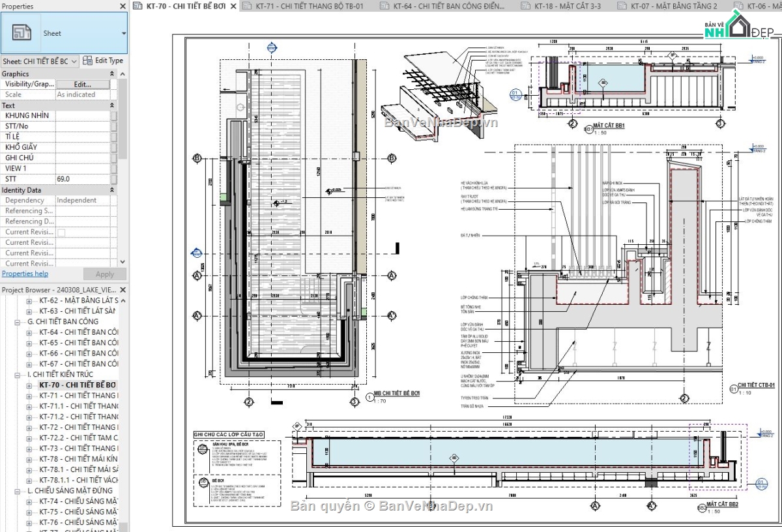Click the associate button for GHI CHÚ
782x532 pixels.
coord(113,158)
